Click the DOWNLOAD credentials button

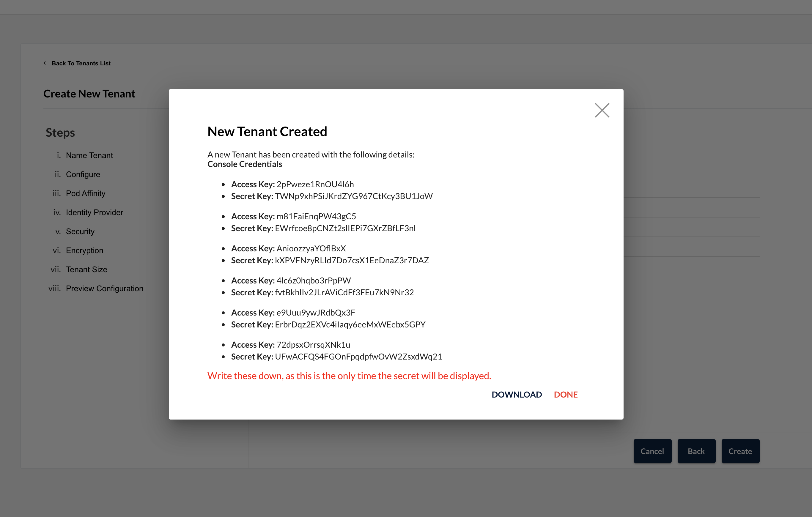(516, 394)
